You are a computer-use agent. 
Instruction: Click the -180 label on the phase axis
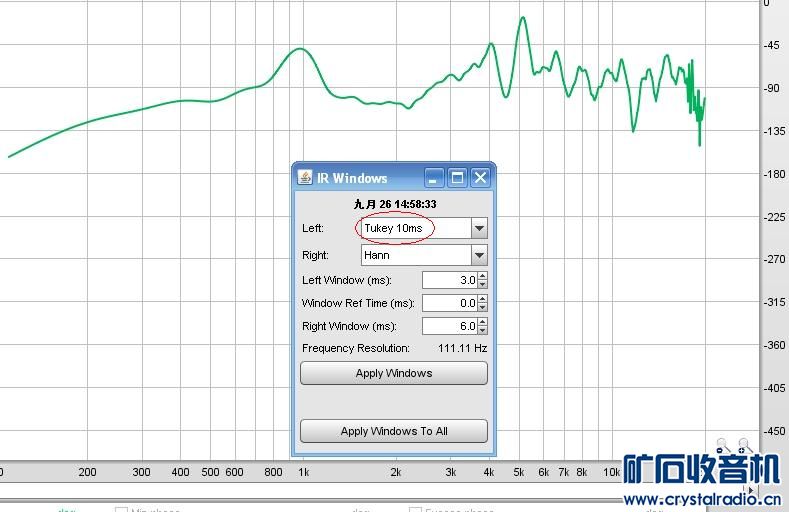tap(774, 174)
